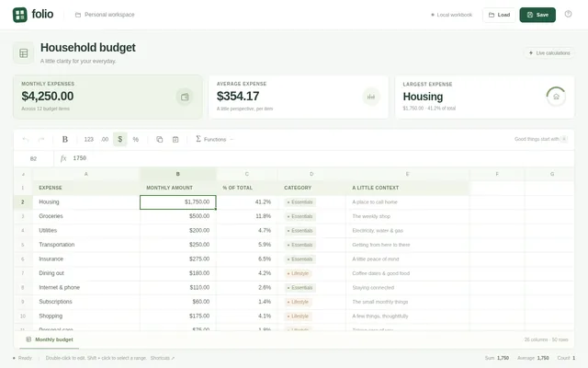Image resolution: width=588 pixels, height=368 pixels.
Task: Click the copy icon in the toolbar
Action: (159, 139)
